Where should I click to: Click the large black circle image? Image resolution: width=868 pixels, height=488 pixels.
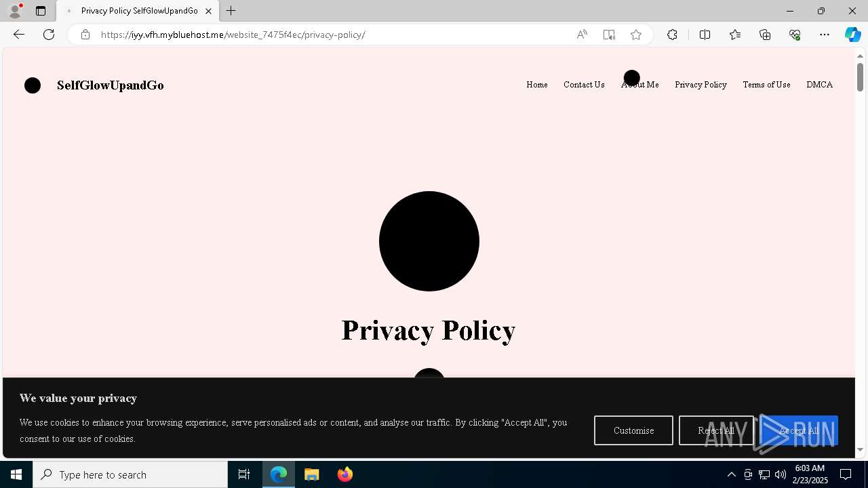(429, 241)
